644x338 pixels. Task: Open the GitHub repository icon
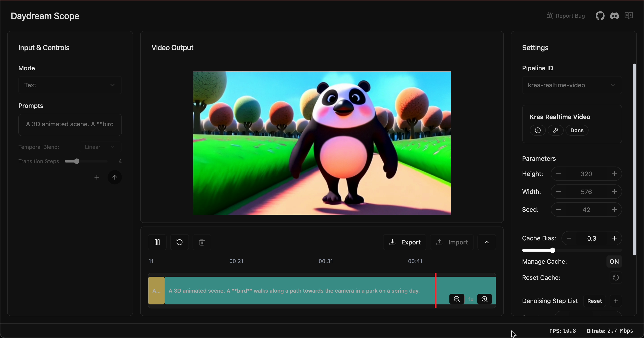click(x=600, y=15)
